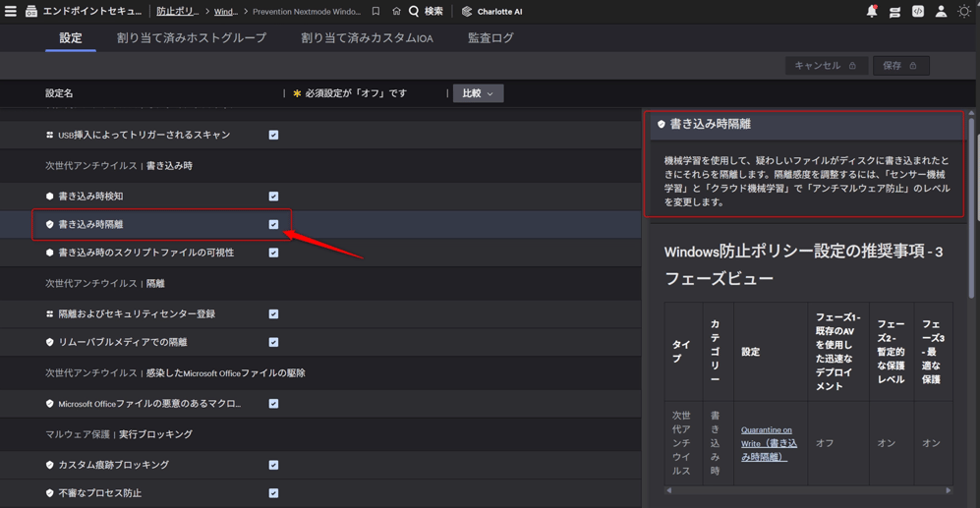Image resolution: width=980 pixels, height=508 pixels.
Task: Click the shield icon beside 書き込み時検知
Action: coord(49,197)
